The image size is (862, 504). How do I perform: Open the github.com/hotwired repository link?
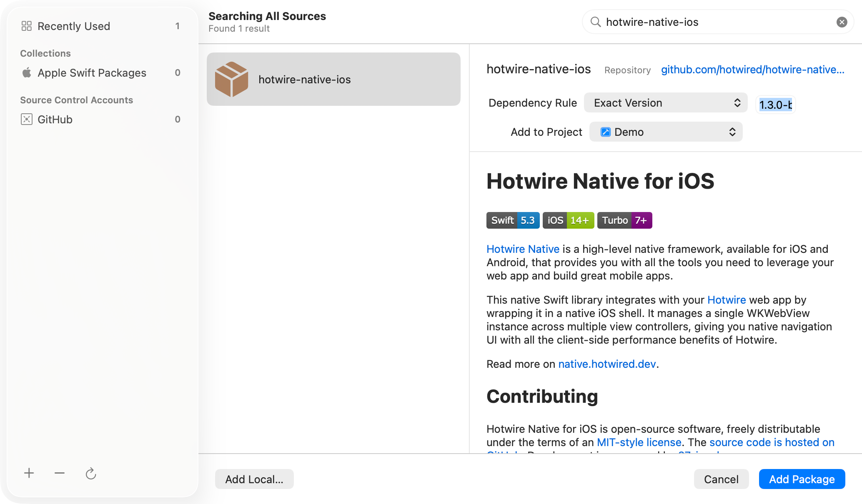[x=752, y=70]
